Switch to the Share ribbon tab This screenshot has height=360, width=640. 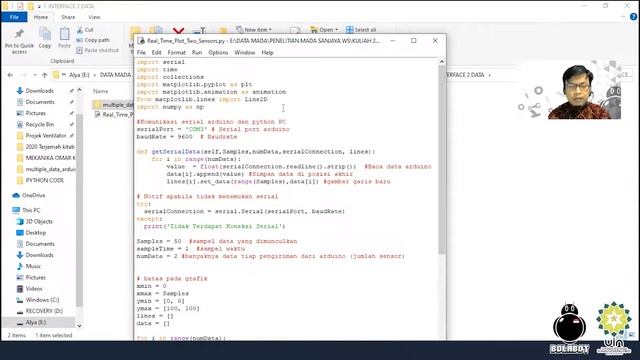coord(68,17)
